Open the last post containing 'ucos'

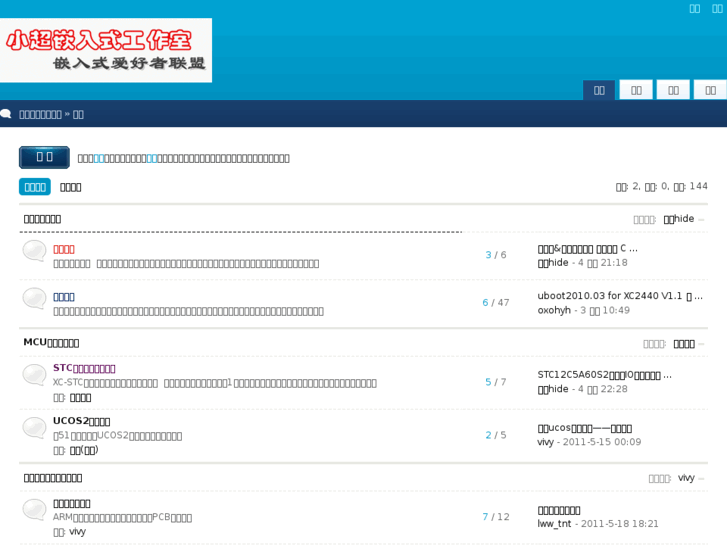pos(585,428)
